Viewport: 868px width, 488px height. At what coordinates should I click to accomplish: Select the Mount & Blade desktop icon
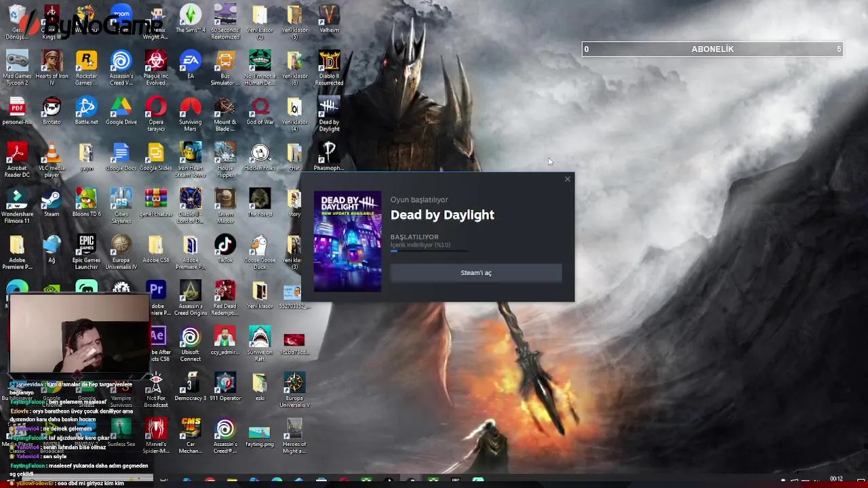pyautogui.click(x=225, y=115)
